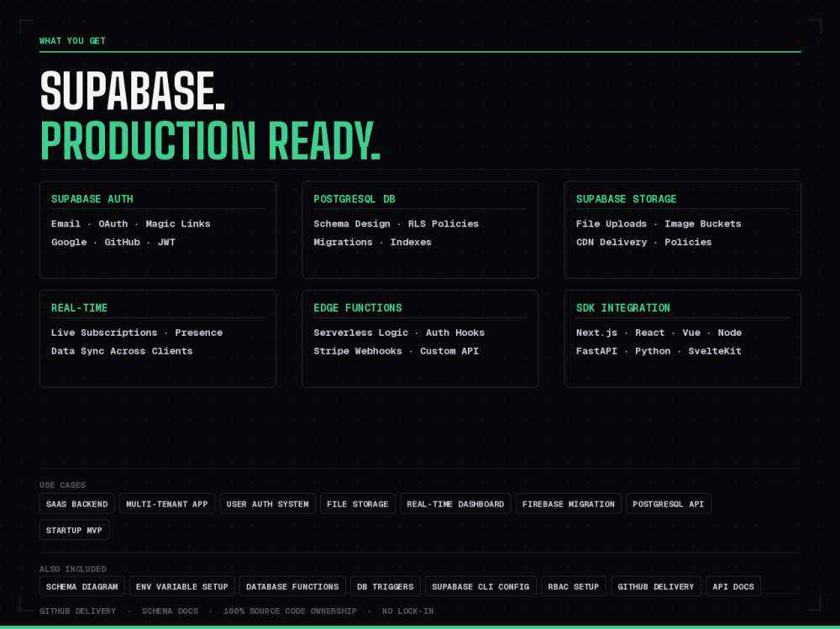Click 'Serverless Logic · Auth Hooks' line
The image size is (840, 629).
point(399,333)
